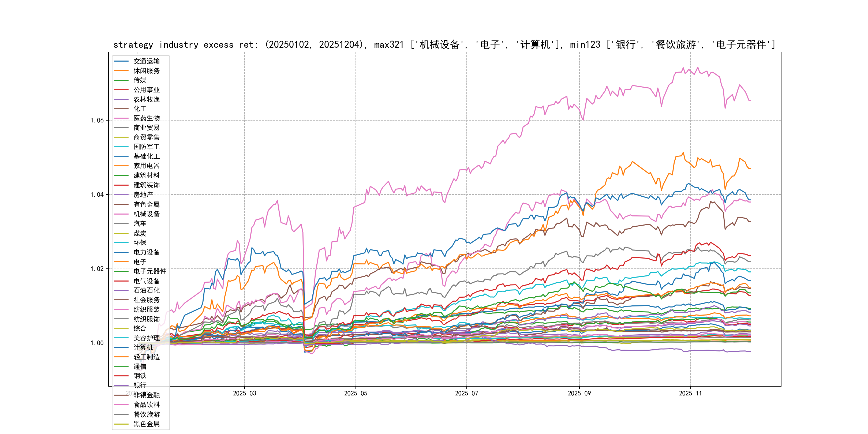The image size is (868, 434).
Task: Click the 黑色金属 legend entry
Action: (x=146, y=424)
